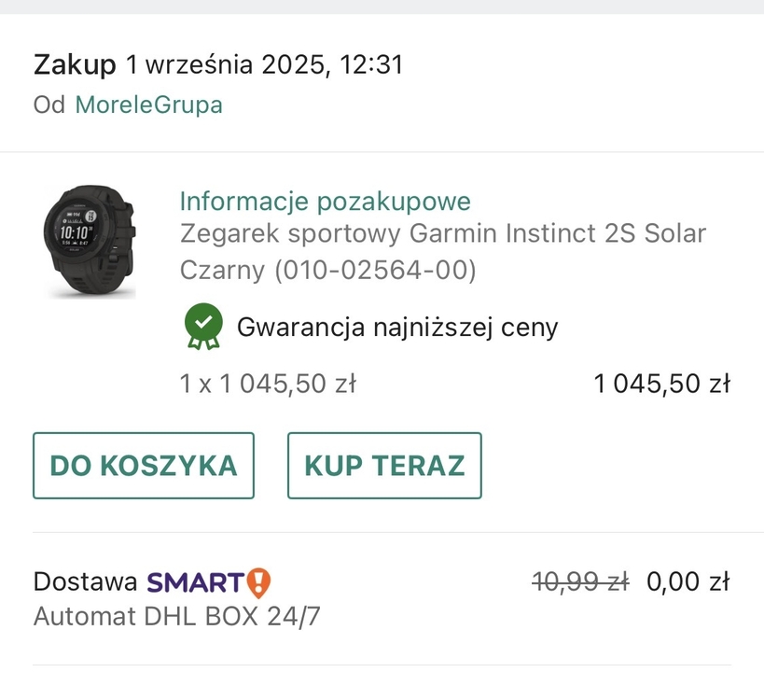Open Informacje pozakupowe link
764x700 pixels.
[x=325, y=201]
